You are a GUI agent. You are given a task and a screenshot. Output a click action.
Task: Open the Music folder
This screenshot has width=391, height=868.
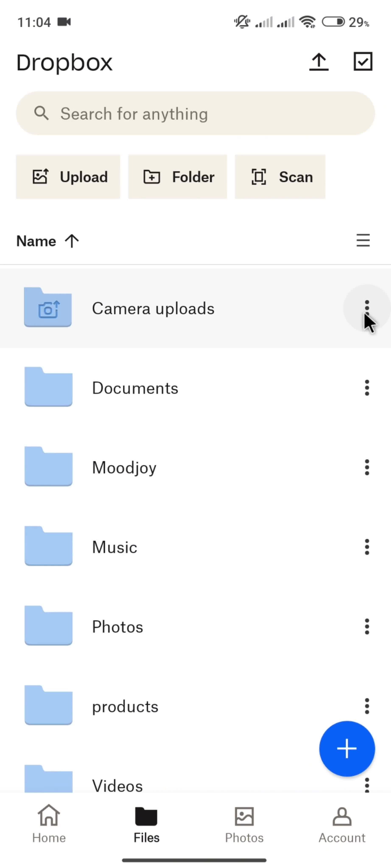tap(115, 547)
